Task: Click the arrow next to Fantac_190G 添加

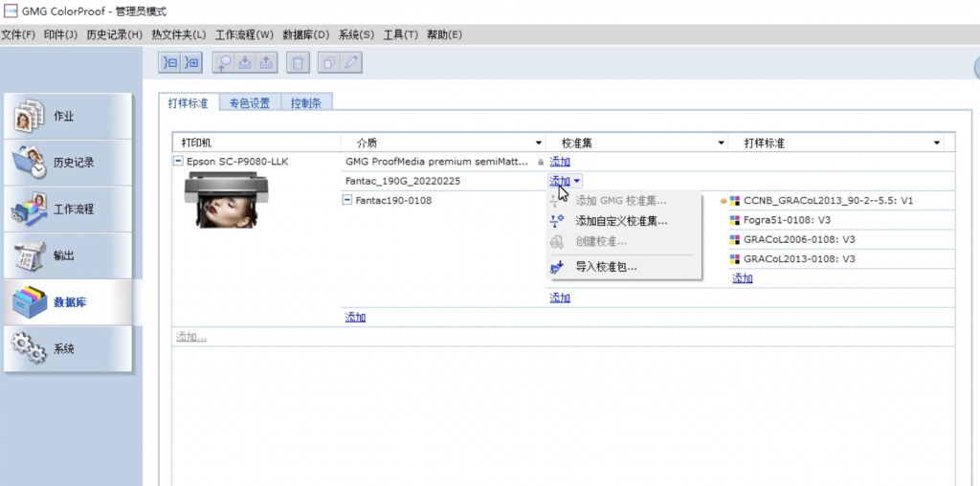Action: click(x=576, y=181)
